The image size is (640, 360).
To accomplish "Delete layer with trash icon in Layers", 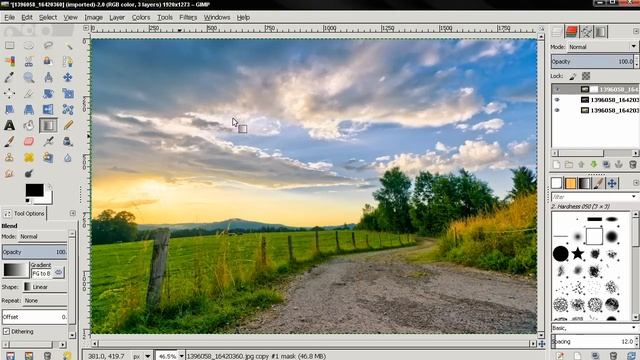I will click(633, 164).
